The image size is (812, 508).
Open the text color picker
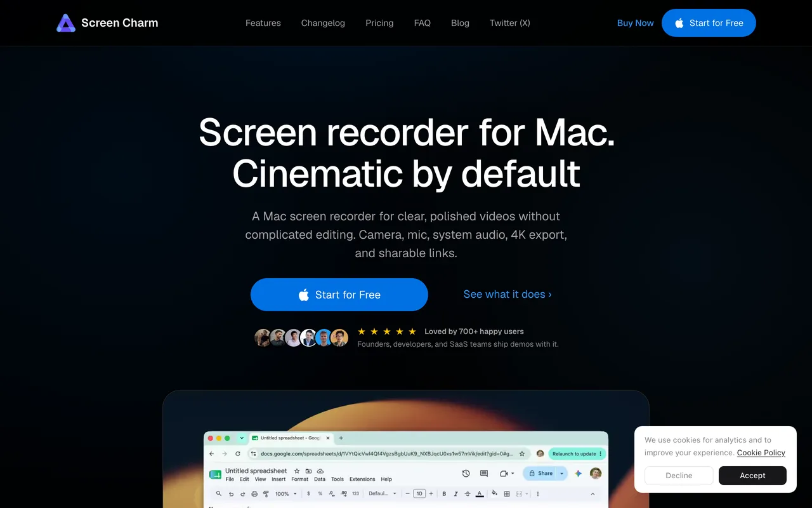click(x=480, y=493)
